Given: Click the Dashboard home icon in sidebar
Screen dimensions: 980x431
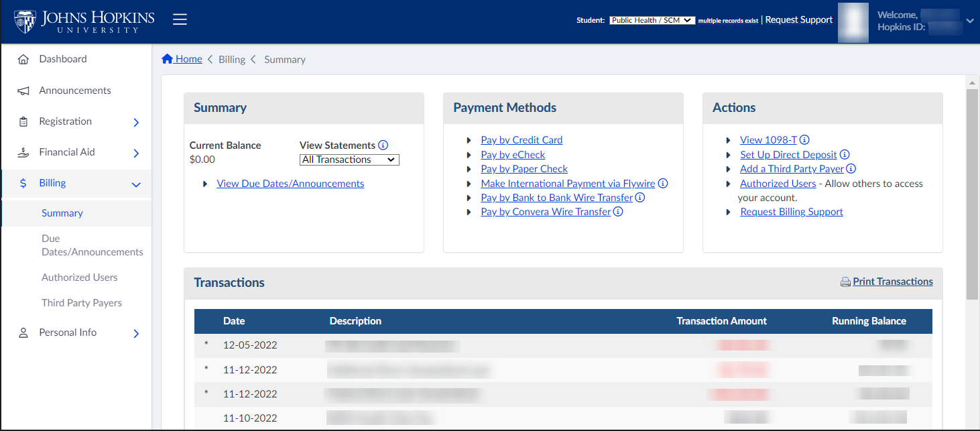Looking at the screenshot, I should pyautogui.click(x=23, y=59).
